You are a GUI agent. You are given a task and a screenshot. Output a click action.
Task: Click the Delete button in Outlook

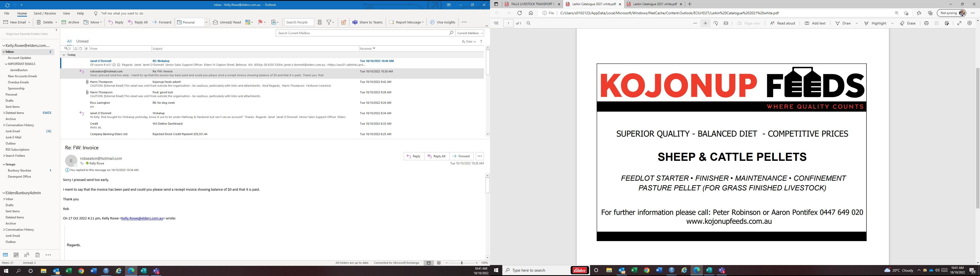click(45, 22)
